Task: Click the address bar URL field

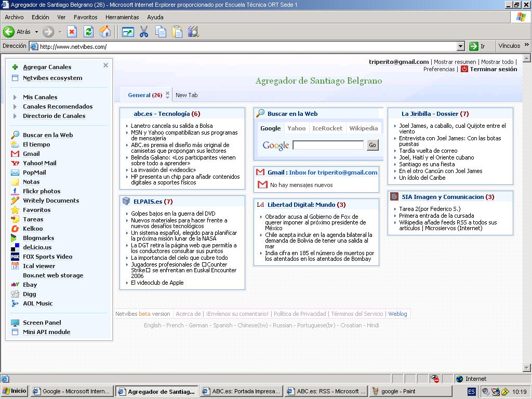Action: (243, 46)
